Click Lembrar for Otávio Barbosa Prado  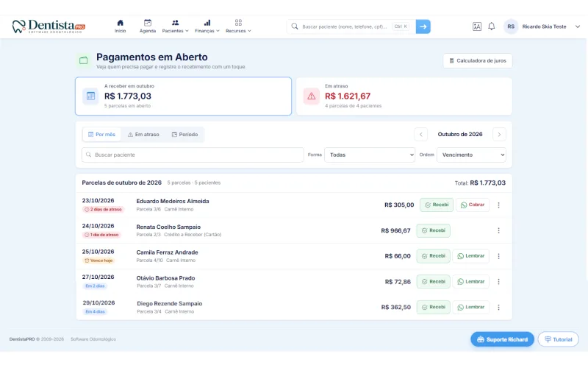tap(471, 282)
